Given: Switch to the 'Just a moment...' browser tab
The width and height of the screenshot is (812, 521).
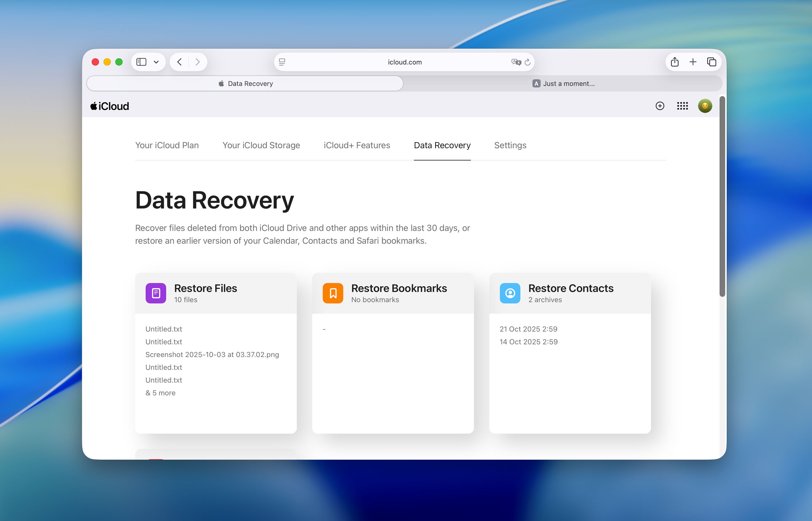Looking at the screenshot, I should coord(568,83).
